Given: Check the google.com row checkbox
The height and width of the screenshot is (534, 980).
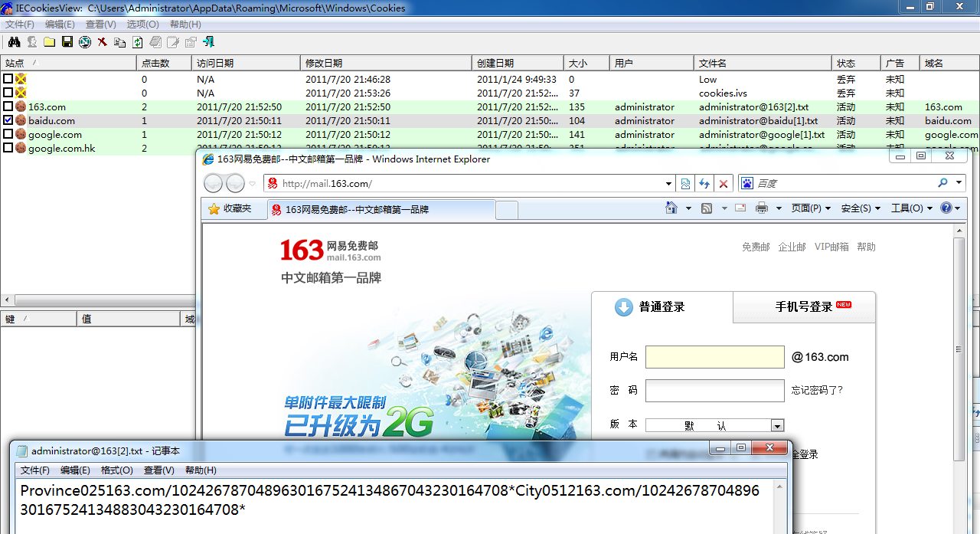Looking at the screenshot, I should [8, 135].
